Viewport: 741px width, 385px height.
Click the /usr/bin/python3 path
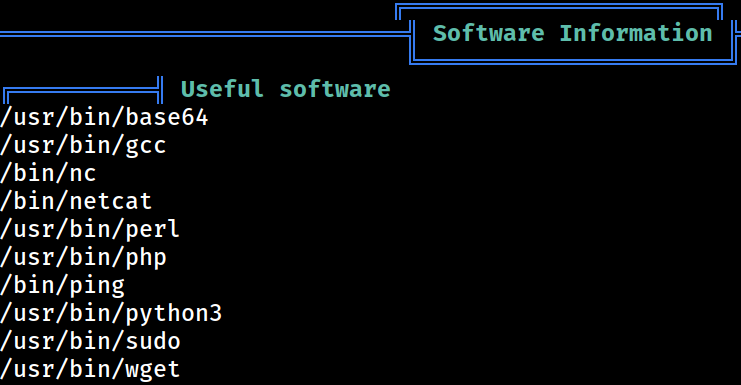[111, 314]
